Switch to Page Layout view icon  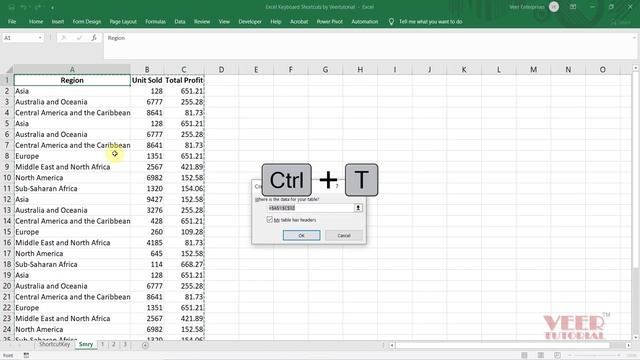[541, 356]
